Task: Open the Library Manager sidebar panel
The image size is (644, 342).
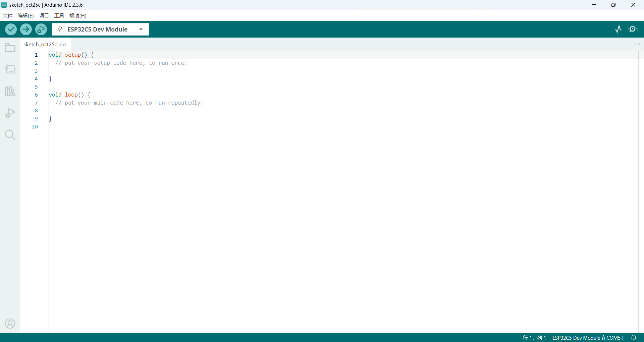Action: 10,91
